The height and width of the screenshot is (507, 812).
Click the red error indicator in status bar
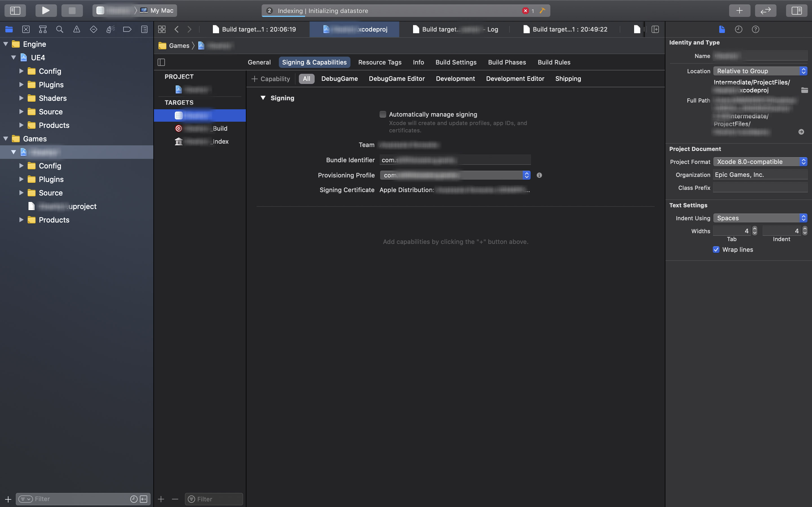click(526, 11)
